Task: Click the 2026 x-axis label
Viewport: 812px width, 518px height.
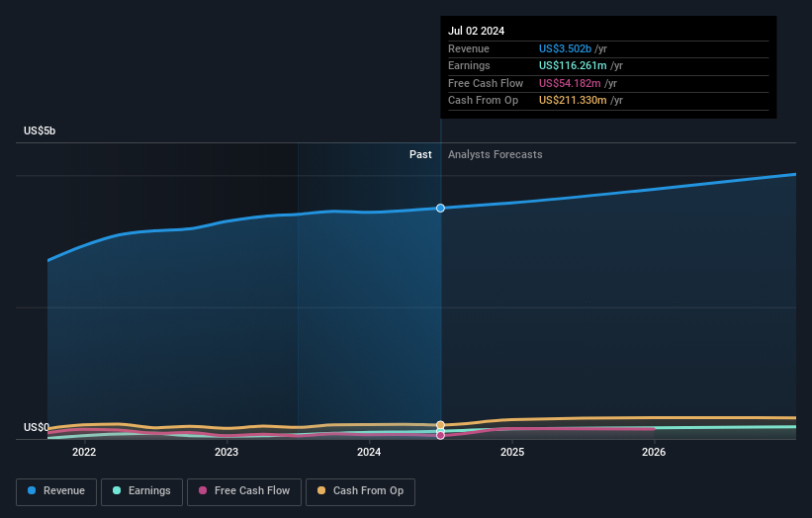Action: click(x=654, y=452)
